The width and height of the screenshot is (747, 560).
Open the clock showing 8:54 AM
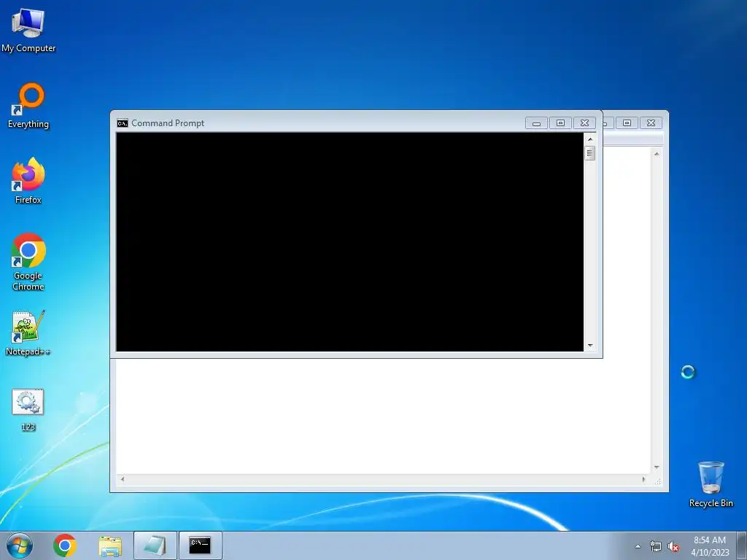710,546
